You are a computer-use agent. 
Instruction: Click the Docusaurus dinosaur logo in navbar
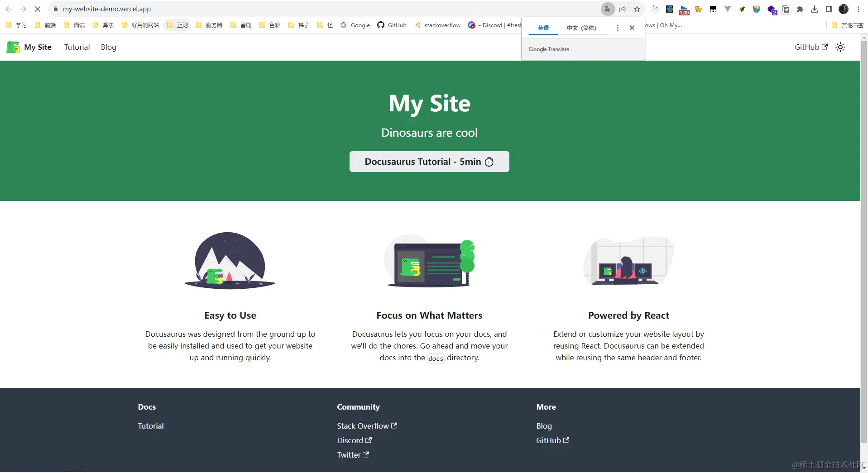[13, 47]
